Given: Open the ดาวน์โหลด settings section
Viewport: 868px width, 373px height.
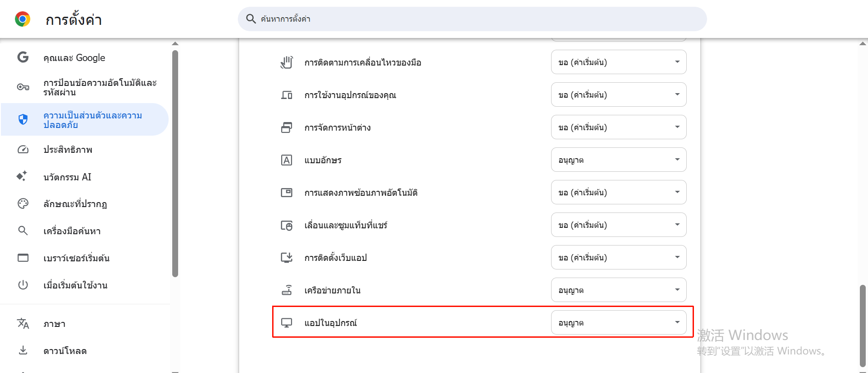Looking at the screenshot, I should click(65, 351).
